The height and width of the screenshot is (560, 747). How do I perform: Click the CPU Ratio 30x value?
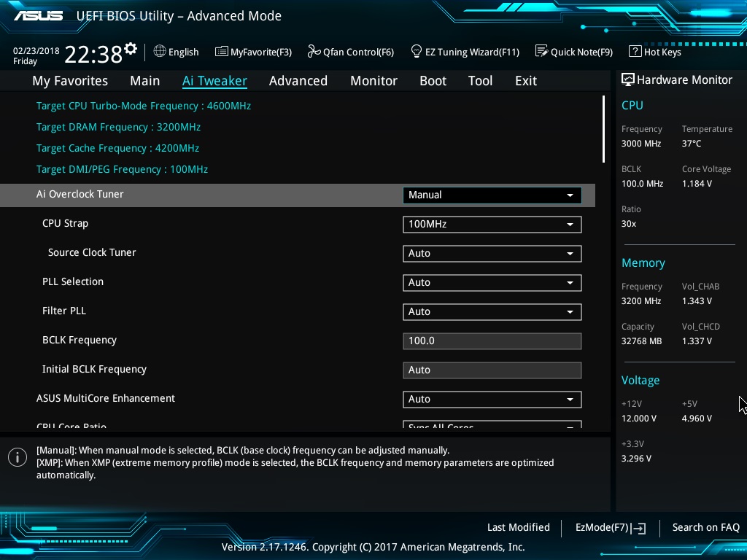(628, 224)
